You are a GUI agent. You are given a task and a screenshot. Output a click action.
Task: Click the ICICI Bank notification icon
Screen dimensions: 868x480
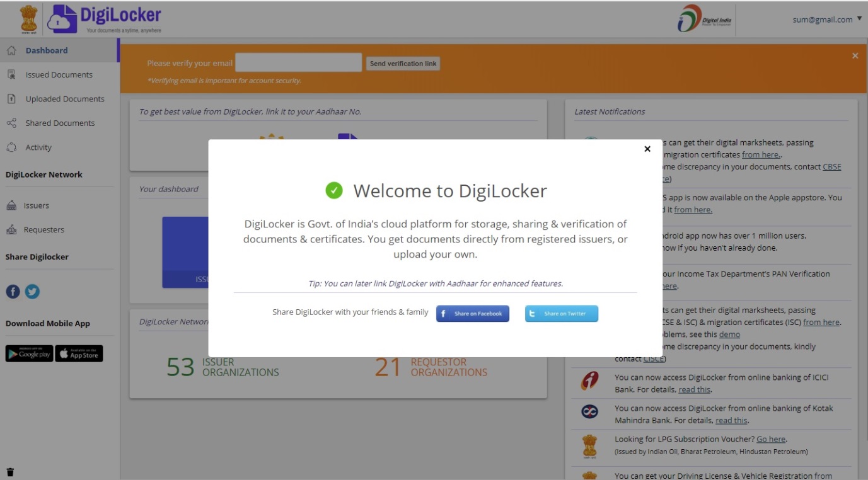589,381
